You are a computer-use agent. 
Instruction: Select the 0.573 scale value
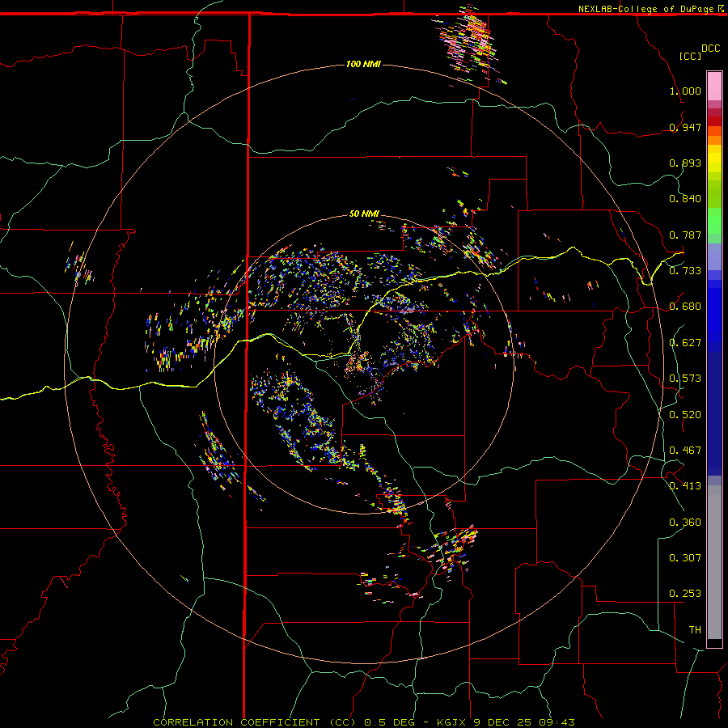click(685, 379)
